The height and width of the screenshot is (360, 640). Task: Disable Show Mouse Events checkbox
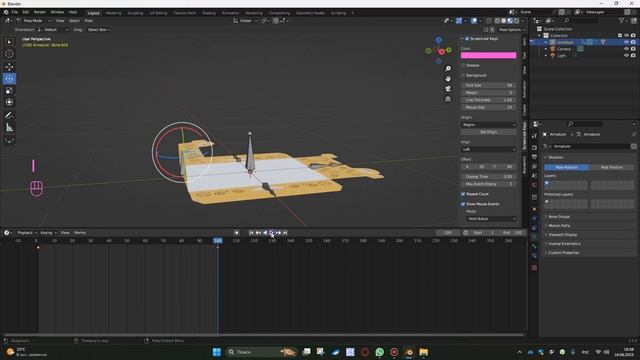463,204
